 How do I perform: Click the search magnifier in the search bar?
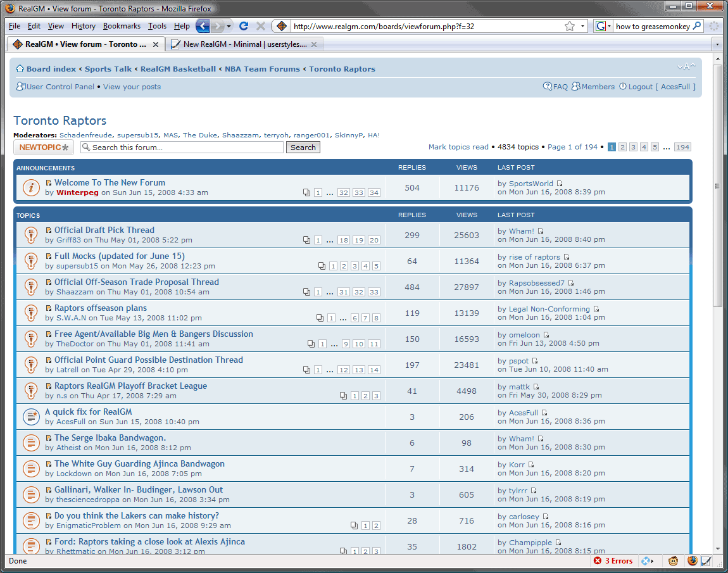coord(696,26)
